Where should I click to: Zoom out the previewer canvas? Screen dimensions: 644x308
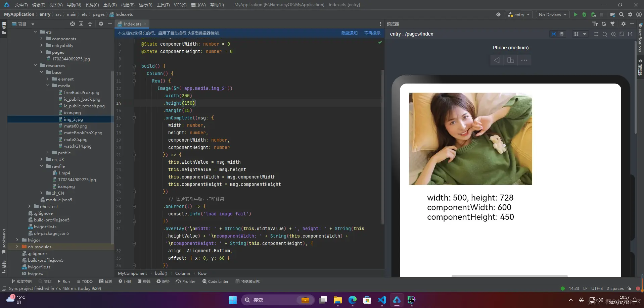(x=605, y=34)
